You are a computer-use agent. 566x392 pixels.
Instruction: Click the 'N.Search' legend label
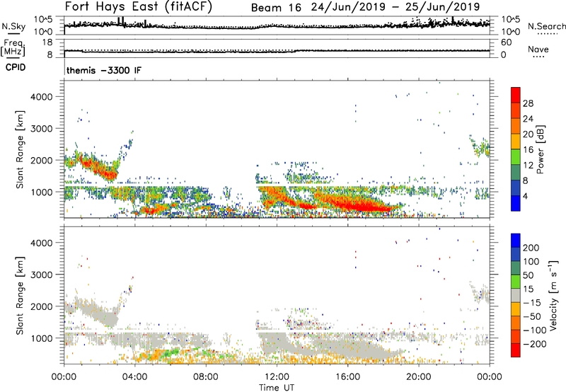pos(546,26)
